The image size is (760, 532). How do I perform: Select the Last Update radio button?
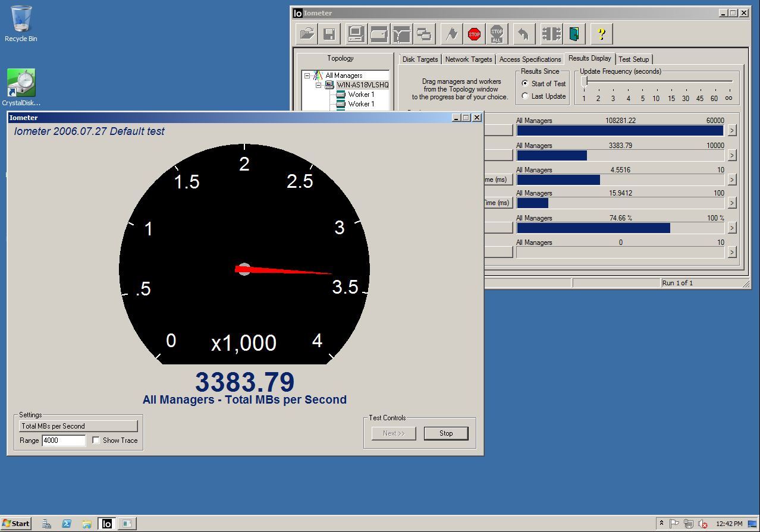(x=525, y=96)
